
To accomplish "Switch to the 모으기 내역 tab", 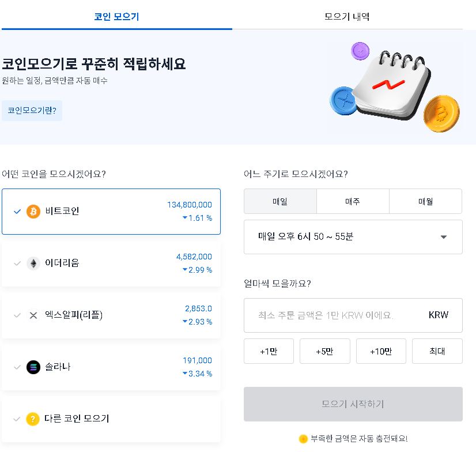I will tap(347, 16).
